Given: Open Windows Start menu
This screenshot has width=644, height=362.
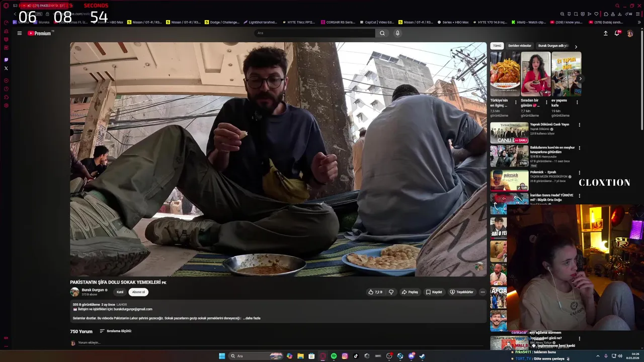Looking at the screenshot, I should (x=222, y=356).
